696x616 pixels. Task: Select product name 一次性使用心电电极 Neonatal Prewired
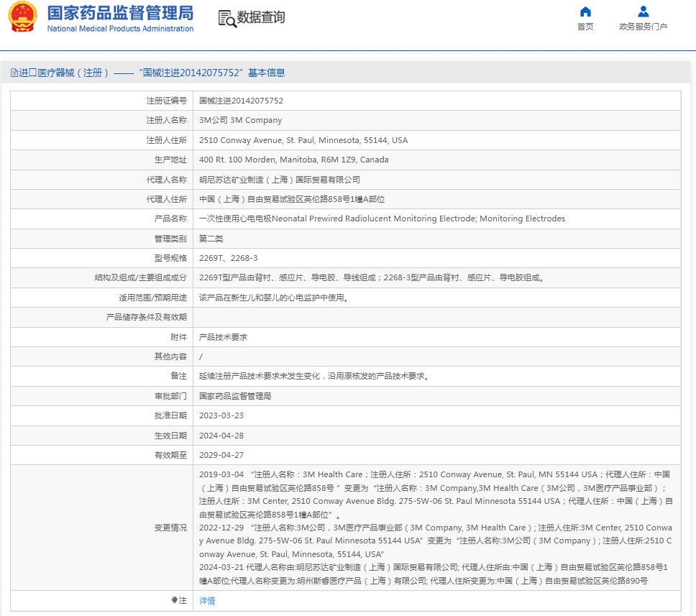[x=382, y=219]
